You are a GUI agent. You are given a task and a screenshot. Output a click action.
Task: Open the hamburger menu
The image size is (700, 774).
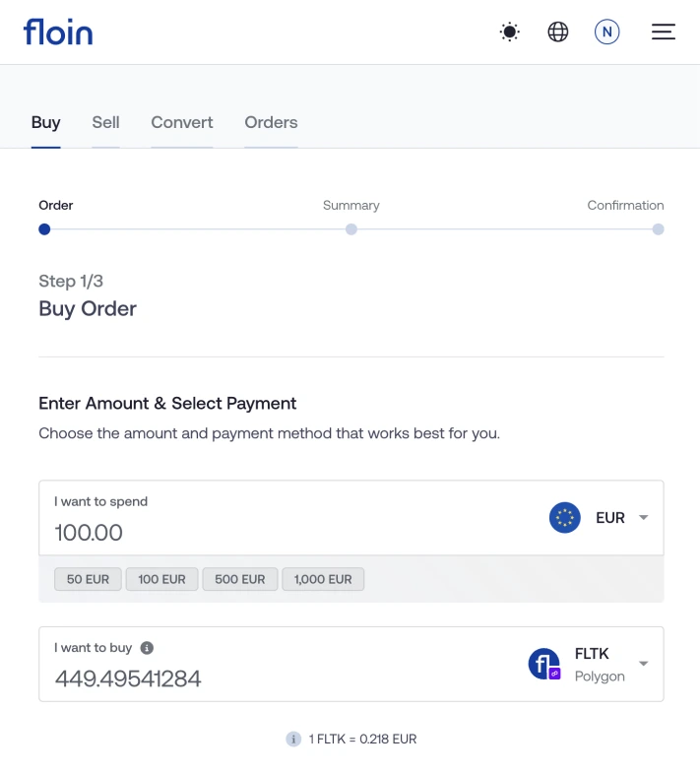point(663,32)
